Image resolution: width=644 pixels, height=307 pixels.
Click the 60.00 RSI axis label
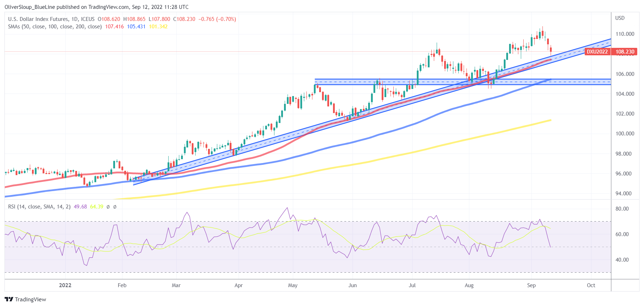(622, 234)
